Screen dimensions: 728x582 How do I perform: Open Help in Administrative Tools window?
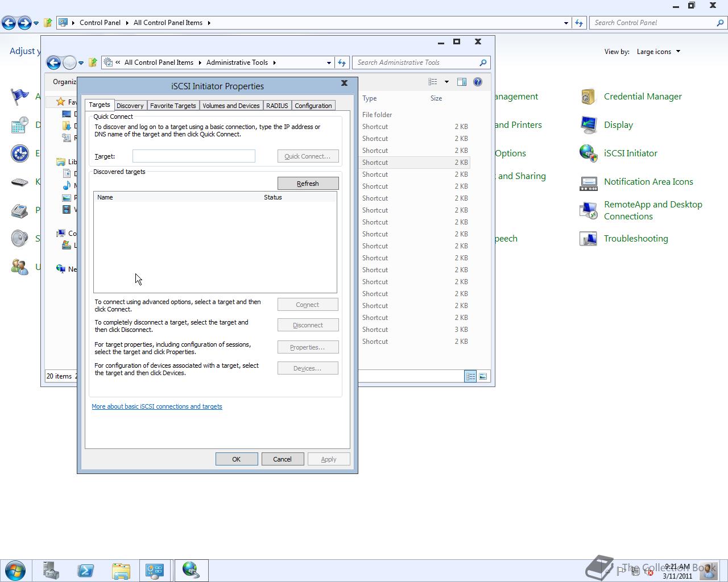tap(478, 82)
